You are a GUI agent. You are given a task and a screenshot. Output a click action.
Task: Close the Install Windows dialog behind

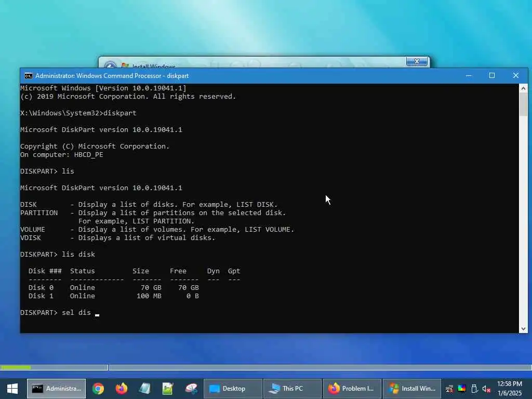click(417, 61)
